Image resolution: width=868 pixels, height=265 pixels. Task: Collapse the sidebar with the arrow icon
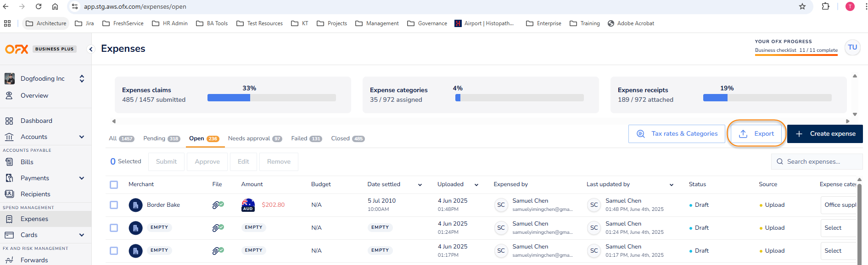click(91, 49)
